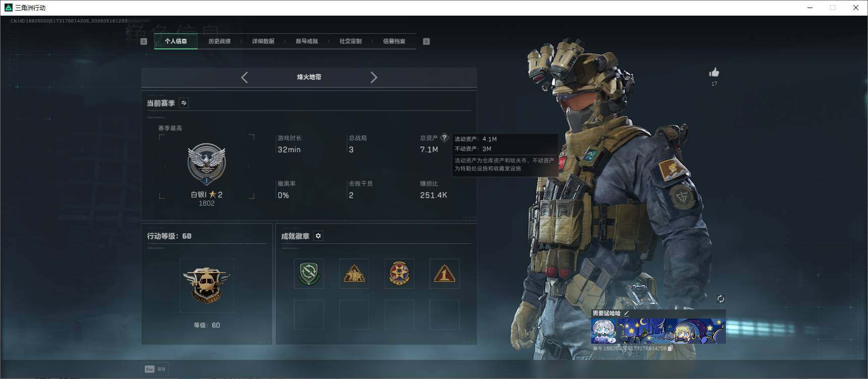Click the 三角洲行动 title bar app icon

8,8
